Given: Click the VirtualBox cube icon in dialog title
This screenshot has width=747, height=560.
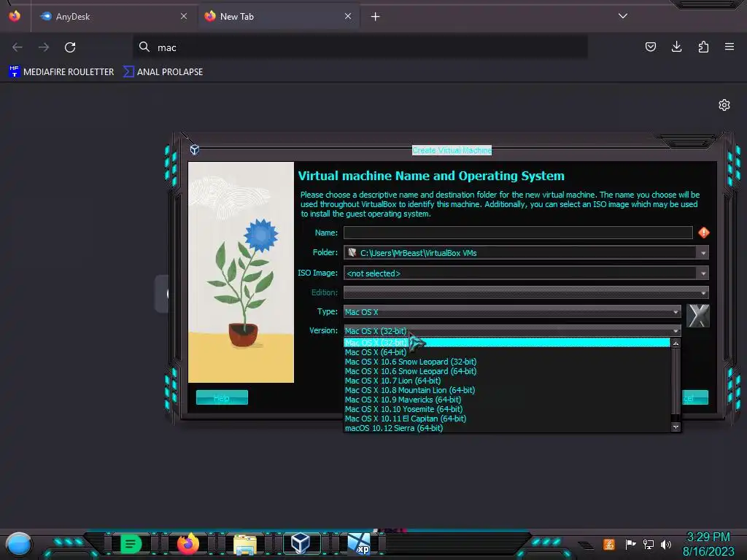Looking at the screenshot, I should pos(194,150).
